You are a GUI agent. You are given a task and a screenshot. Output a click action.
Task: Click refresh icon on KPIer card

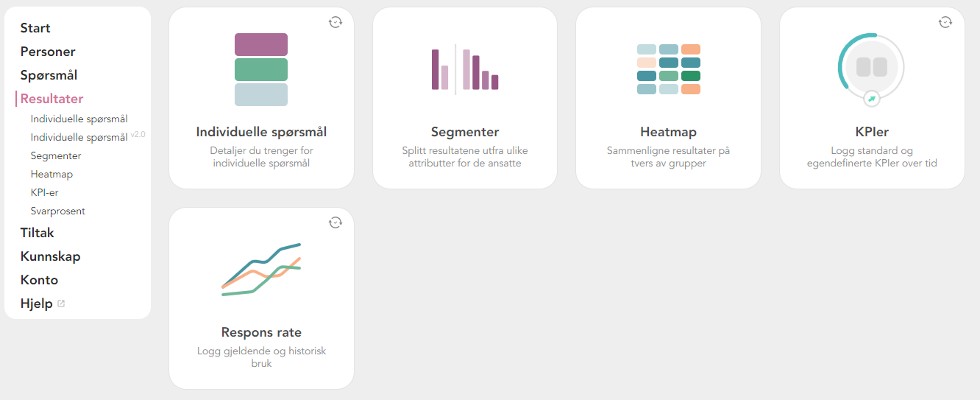[945, 22]
